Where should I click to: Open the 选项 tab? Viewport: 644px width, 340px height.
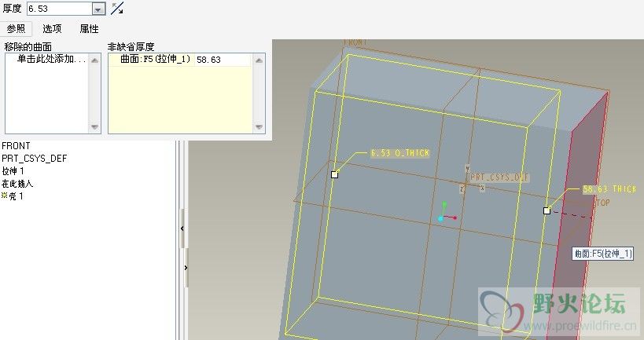pos(52,29)
